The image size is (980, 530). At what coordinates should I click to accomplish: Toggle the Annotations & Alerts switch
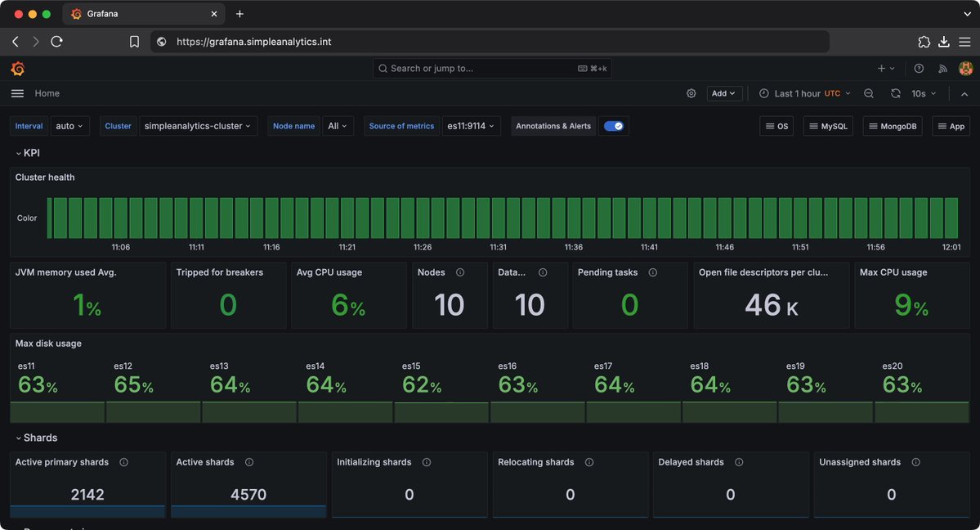click(x=613, y=126)
